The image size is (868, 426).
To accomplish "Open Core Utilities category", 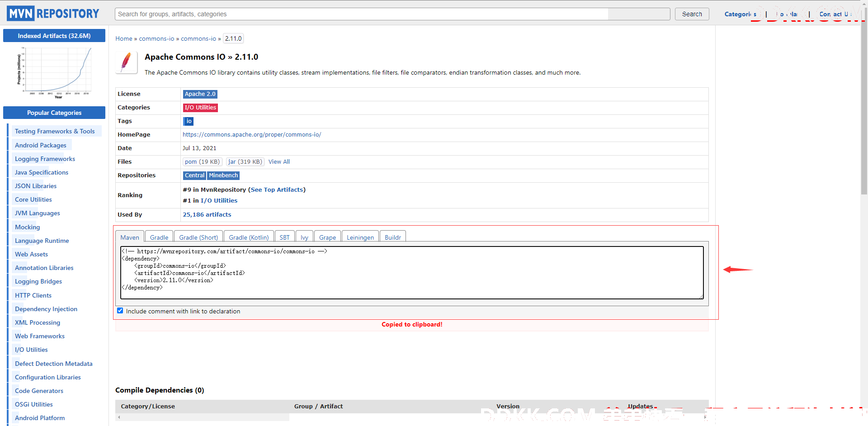I will [x=33, y=199].
